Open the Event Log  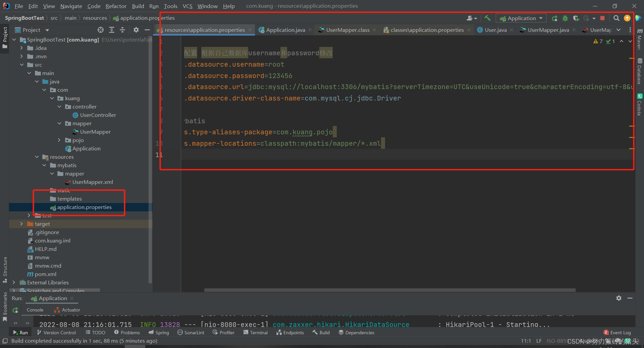(617, 333)
